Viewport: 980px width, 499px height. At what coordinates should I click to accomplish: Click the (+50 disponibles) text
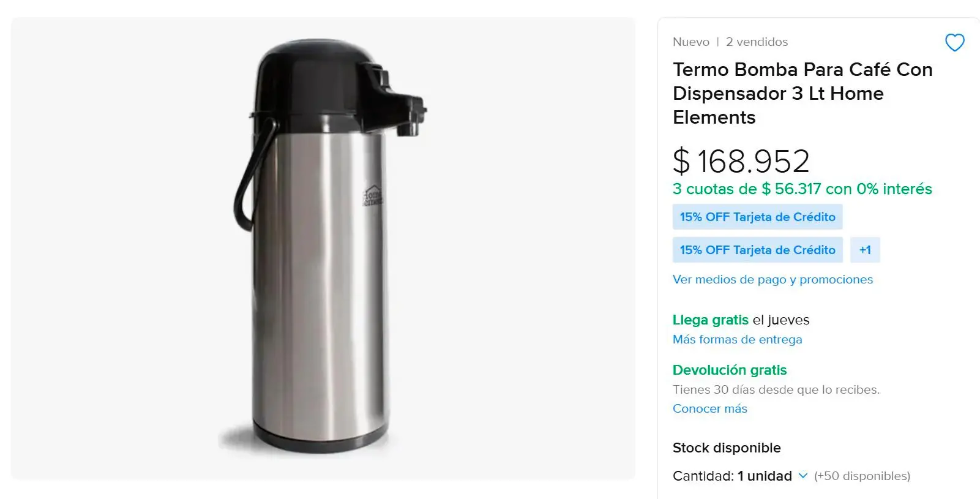click(x=862, y=476)
